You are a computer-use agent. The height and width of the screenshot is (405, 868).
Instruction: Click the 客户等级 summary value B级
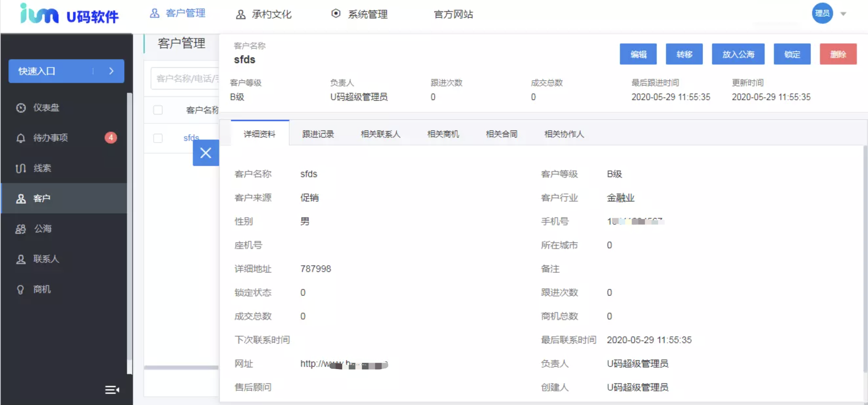(237, 97)
